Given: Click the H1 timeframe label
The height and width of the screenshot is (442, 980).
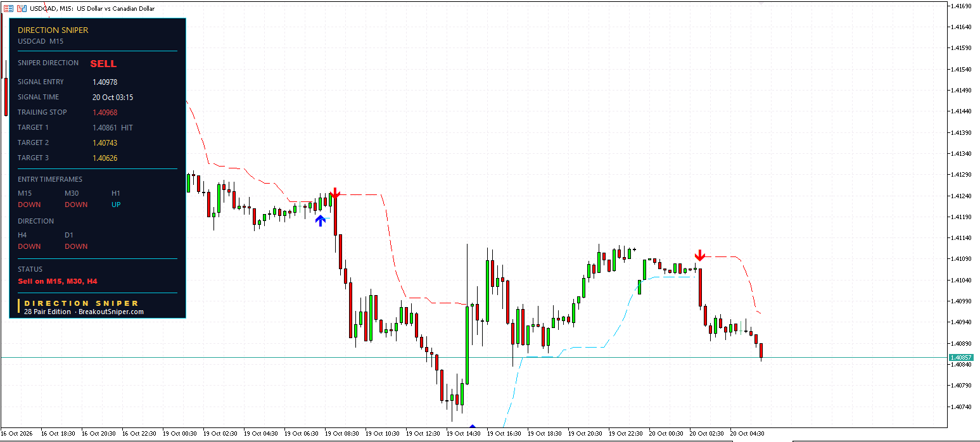Looking at the screenshot, I should tap(116, 194).
